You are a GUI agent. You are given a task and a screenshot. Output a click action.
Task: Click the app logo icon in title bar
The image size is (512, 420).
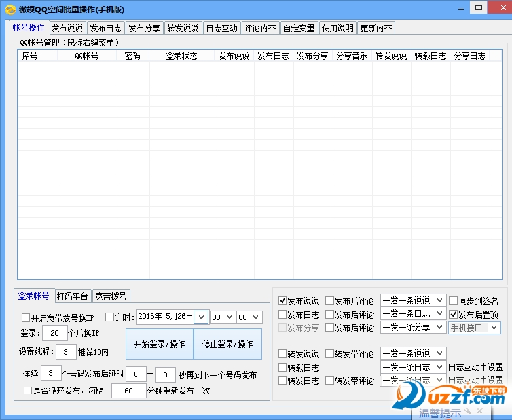[10, 10]
